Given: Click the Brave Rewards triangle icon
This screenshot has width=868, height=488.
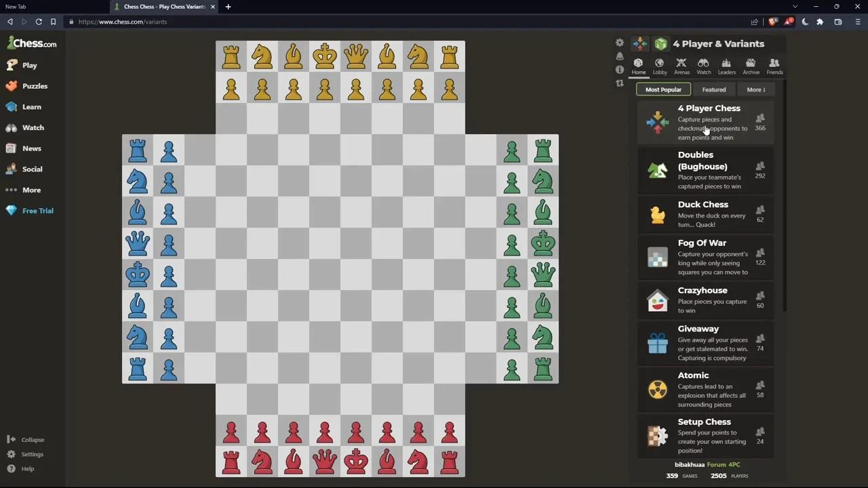Looking at the screenshot, I should click(789, 22).
